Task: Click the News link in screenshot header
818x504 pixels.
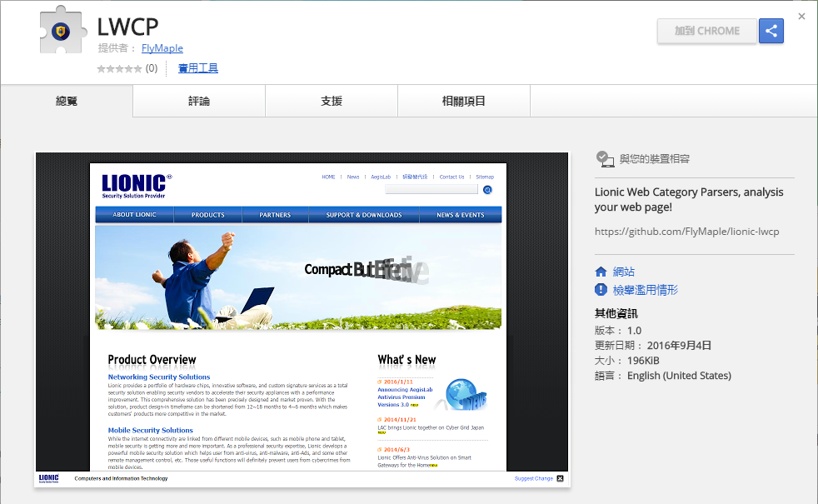Action: [353, 177]
